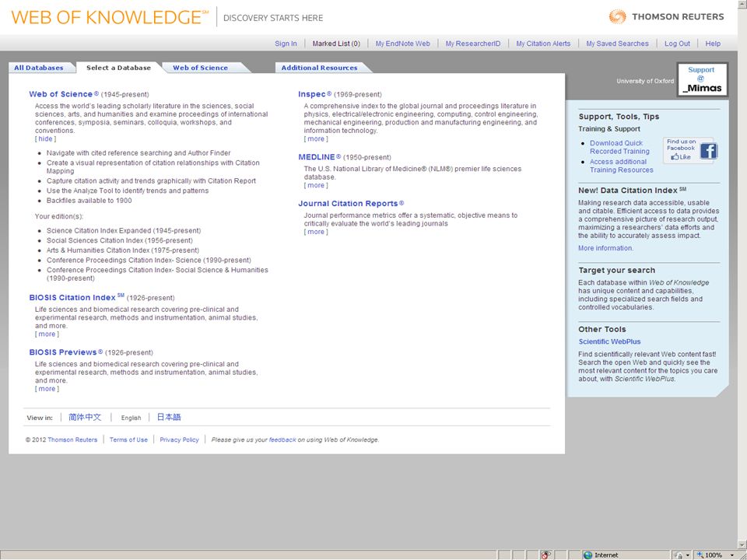The image size is (747, 560).
Task: Open the Additional Resources tab
Action: (319, 68)
